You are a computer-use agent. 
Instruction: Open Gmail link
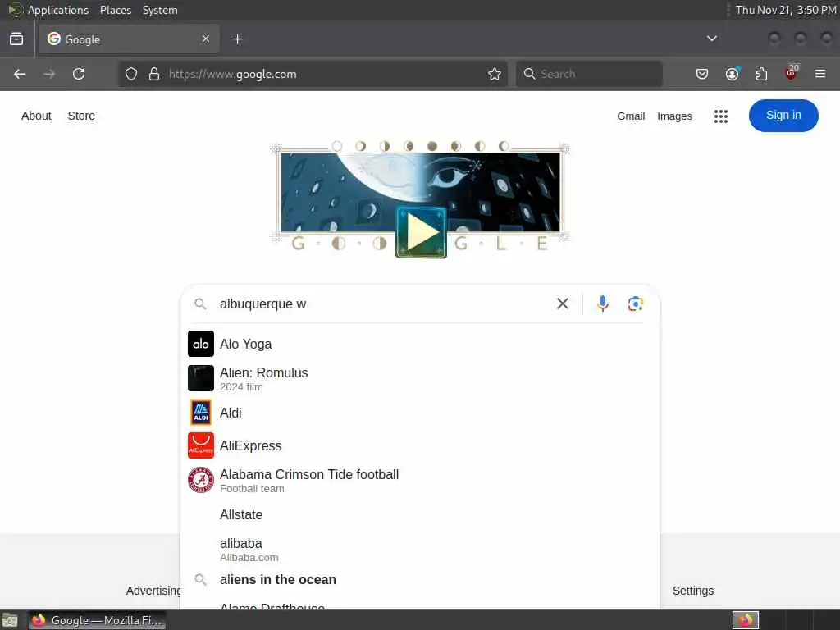point(631,116)
